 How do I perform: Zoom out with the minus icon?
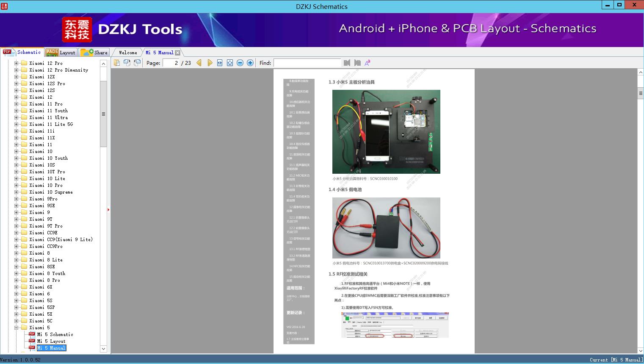click(240, 63)
